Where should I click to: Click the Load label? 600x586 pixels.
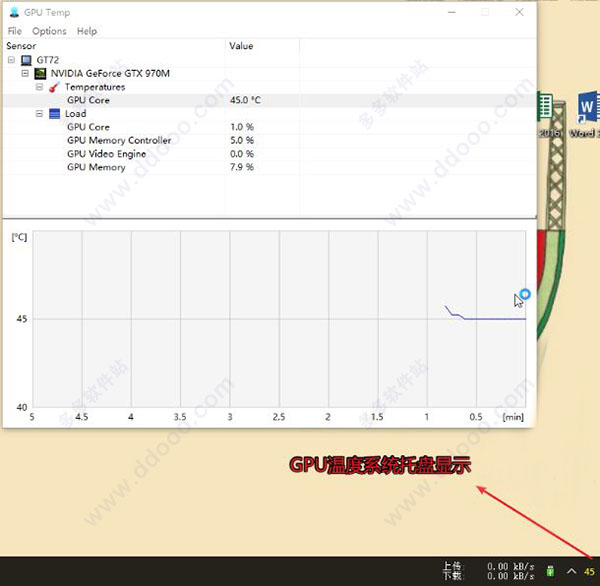tap(75, 114)
